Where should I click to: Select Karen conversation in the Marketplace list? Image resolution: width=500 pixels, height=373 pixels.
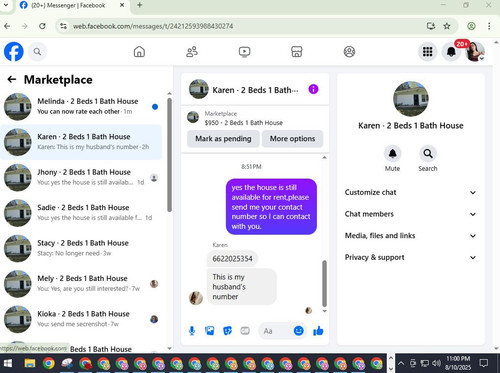pos(81,142)
